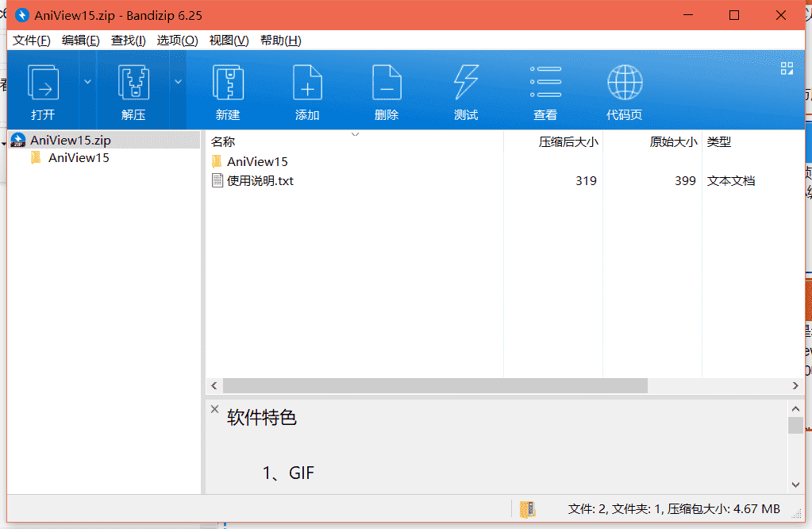
Task: Sort by 原始大小 column header
Action: (673, 142)
